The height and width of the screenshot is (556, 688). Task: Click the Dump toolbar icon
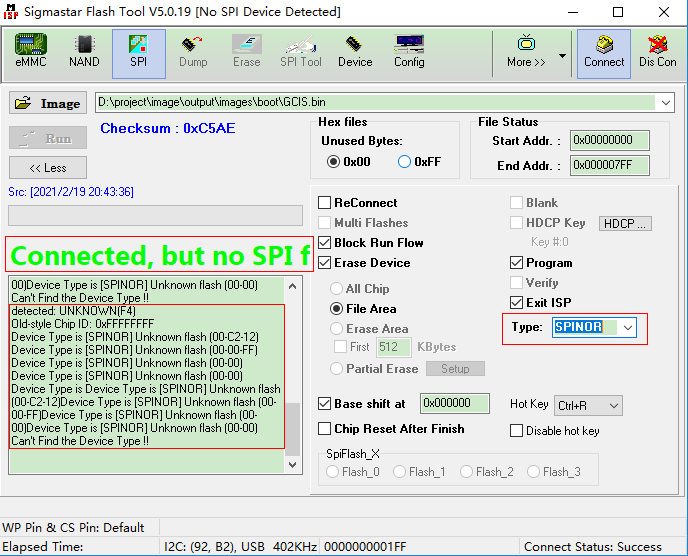[193, 51]
